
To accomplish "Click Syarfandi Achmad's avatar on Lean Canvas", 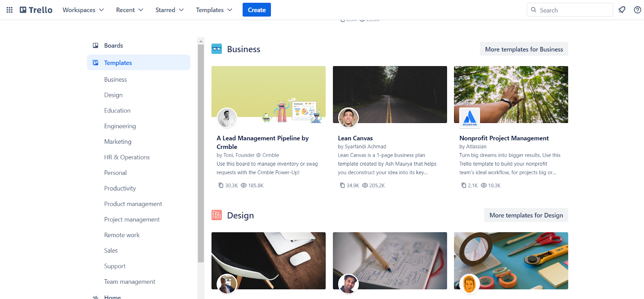I will point(348,118).
